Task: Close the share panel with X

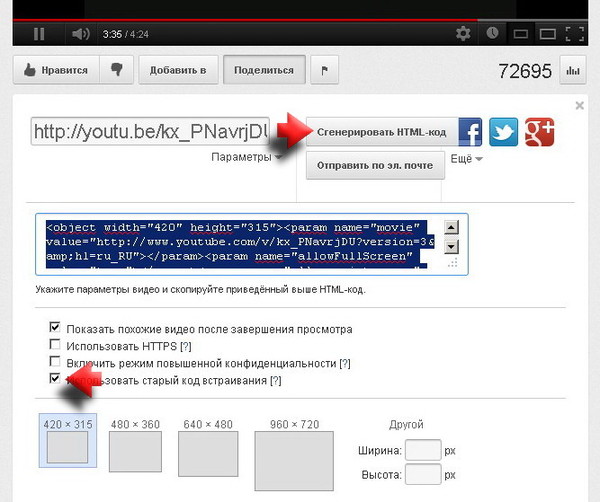Action: pyautogui.click(x=579, y=106)
